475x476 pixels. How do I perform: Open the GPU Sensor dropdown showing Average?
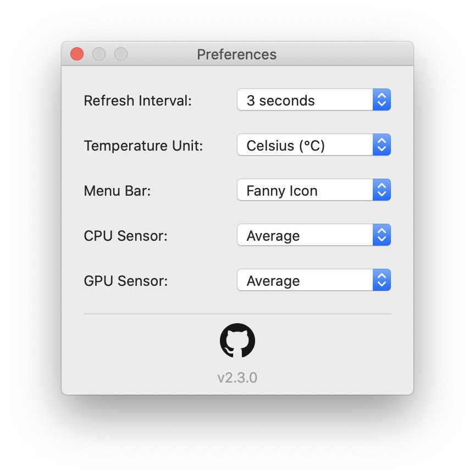pyautogui.click(x=305, y=281)
